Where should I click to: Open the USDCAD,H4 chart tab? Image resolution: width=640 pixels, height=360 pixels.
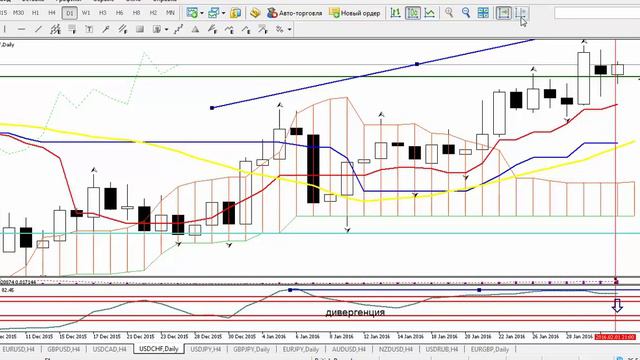point(109,349)
